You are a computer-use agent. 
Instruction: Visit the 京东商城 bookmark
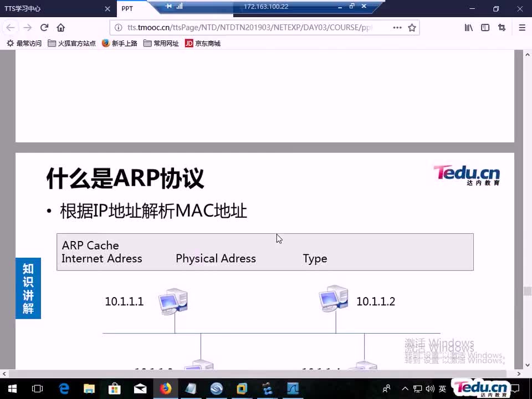click(203, 43)
